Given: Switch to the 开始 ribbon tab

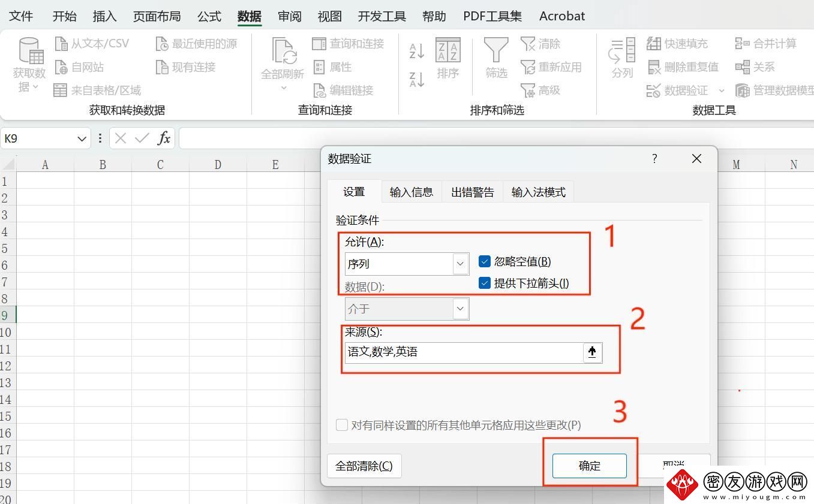Looking at the screenshot, I should pos(64,16).
